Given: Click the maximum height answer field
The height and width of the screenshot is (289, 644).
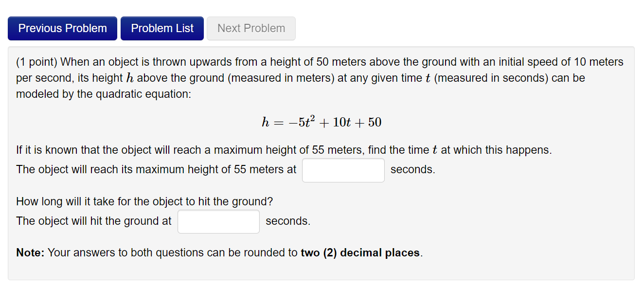Looking at the screenshot, I should (x=343, y=170).
